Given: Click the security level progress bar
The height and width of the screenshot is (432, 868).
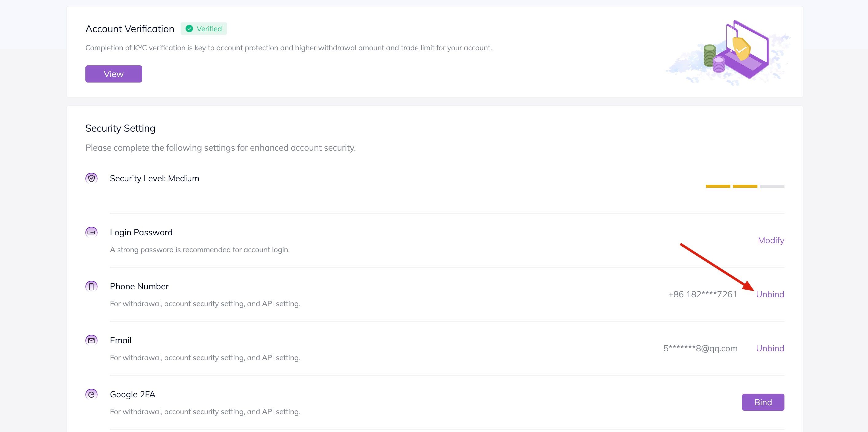Looking at the screenshot, I should [x=745, y=186].
